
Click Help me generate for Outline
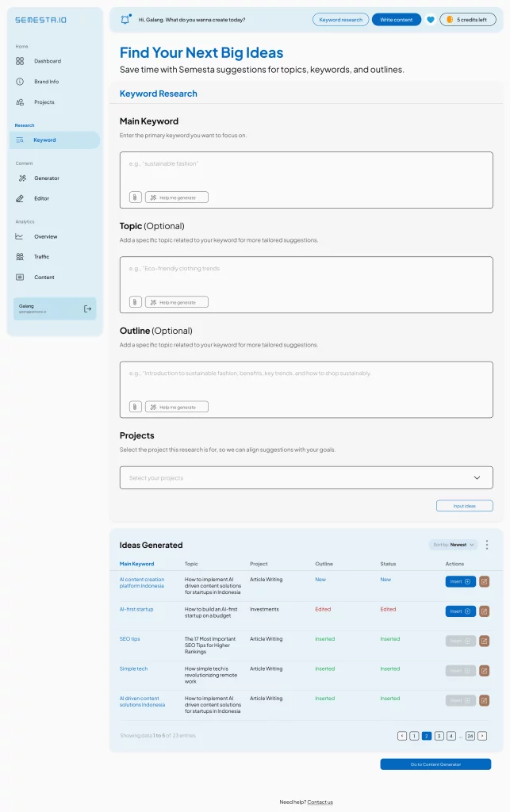(x=177, y=407)
